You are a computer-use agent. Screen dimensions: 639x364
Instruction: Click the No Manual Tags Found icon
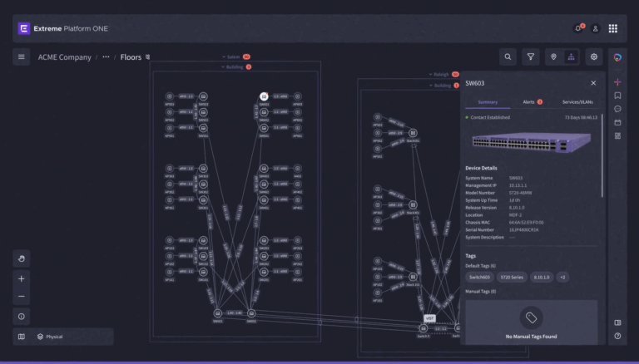pyautogui.click(x=531, y=317)
